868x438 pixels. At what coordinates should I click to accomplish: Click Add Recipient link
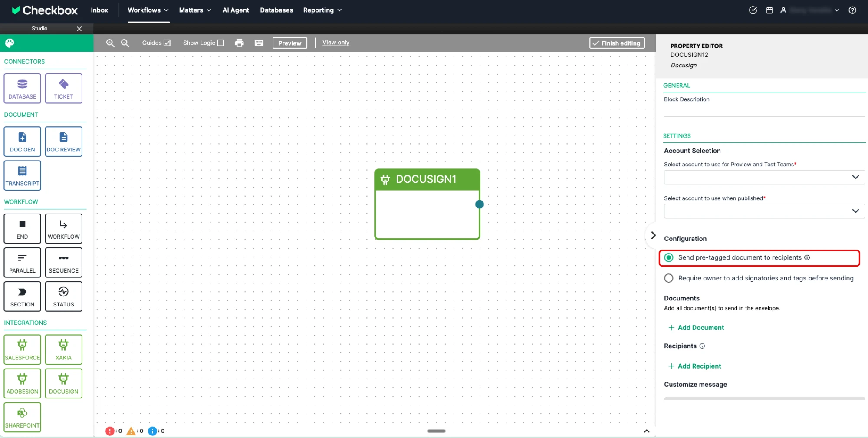[695, 366]
